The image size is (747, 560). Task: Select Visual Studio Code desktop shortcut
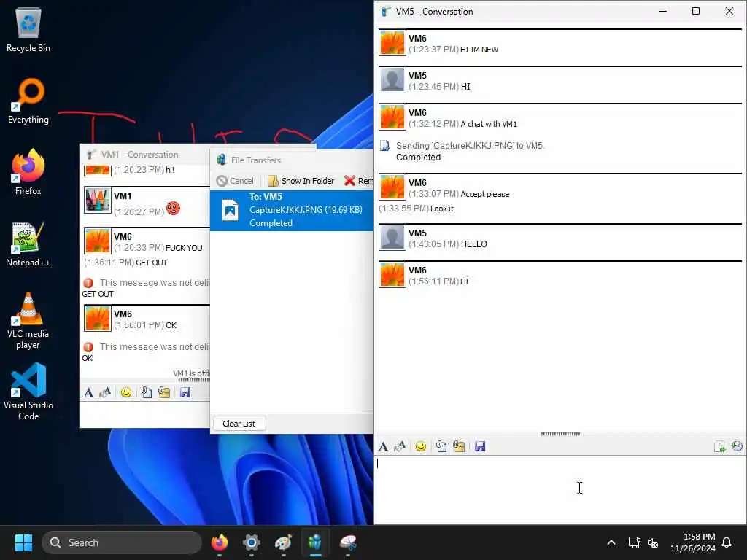(x=28, y=392)
